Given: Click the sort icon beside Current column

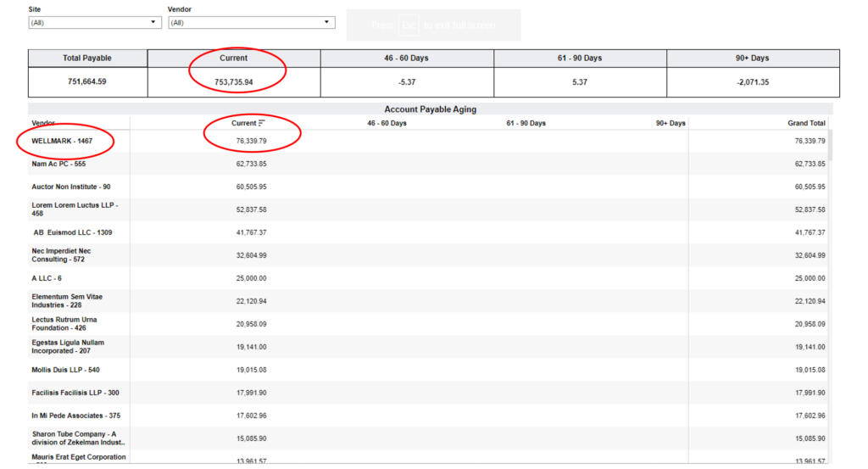Looking at the screenshot, I should (x=262, y=123).
